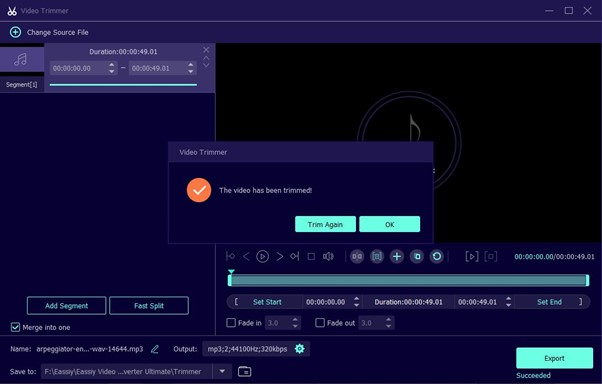602x384 pixels.
Task: Adjust the Fade in duration stepper
Action: point(295,323)
